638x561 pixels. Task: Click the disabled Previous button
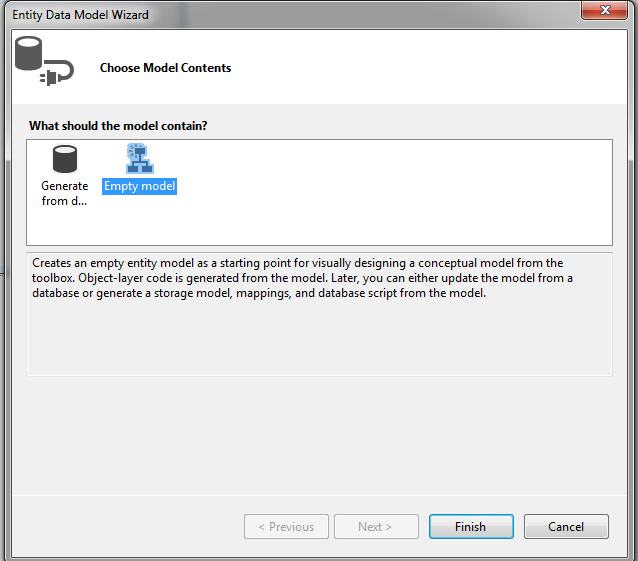[286, 526]
